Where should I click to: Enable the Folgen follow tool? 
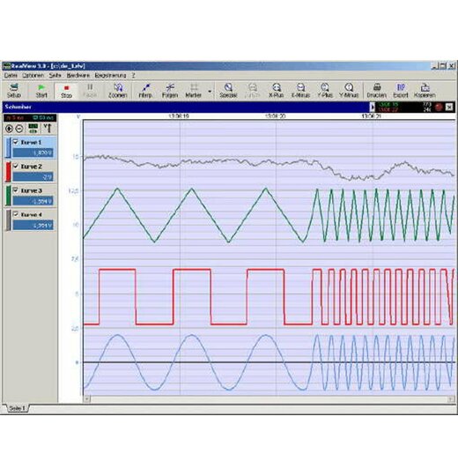(x=170, y=91)
